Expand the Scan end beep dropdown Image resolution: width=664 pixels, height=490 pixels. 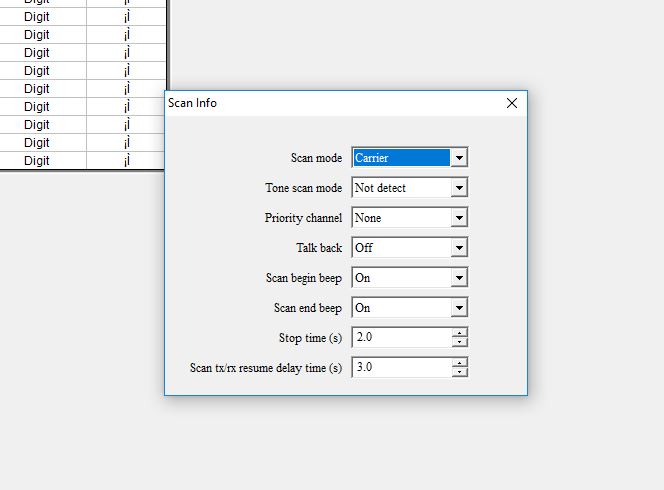point(459,308)
